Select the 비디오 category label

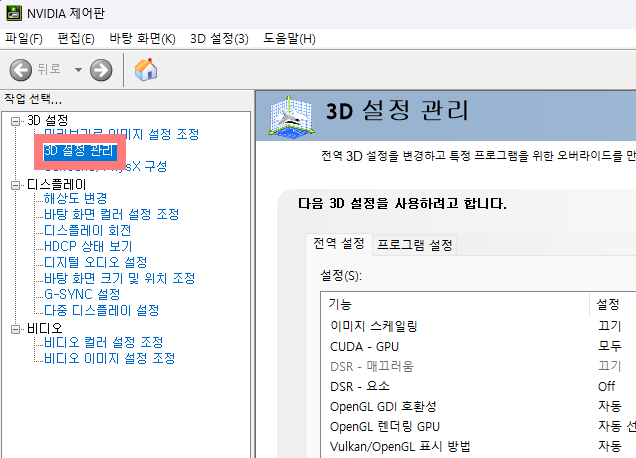45,329
